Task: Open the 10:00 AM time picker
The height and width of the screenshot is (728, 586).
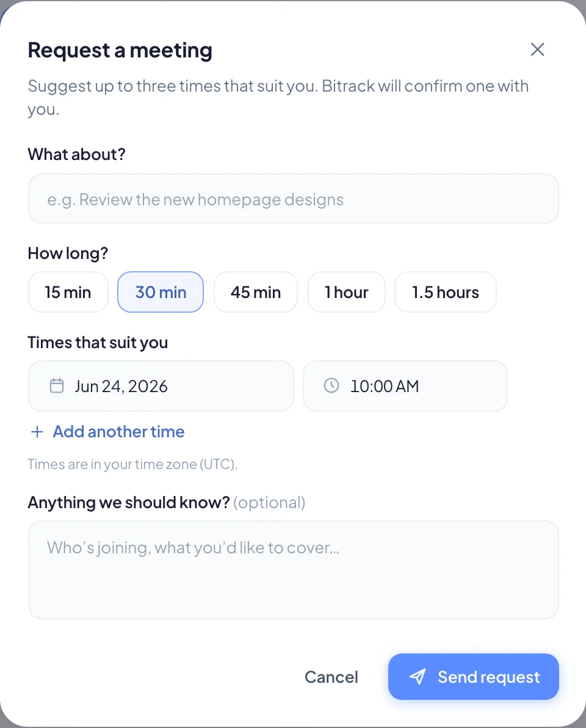Action: 405,386
